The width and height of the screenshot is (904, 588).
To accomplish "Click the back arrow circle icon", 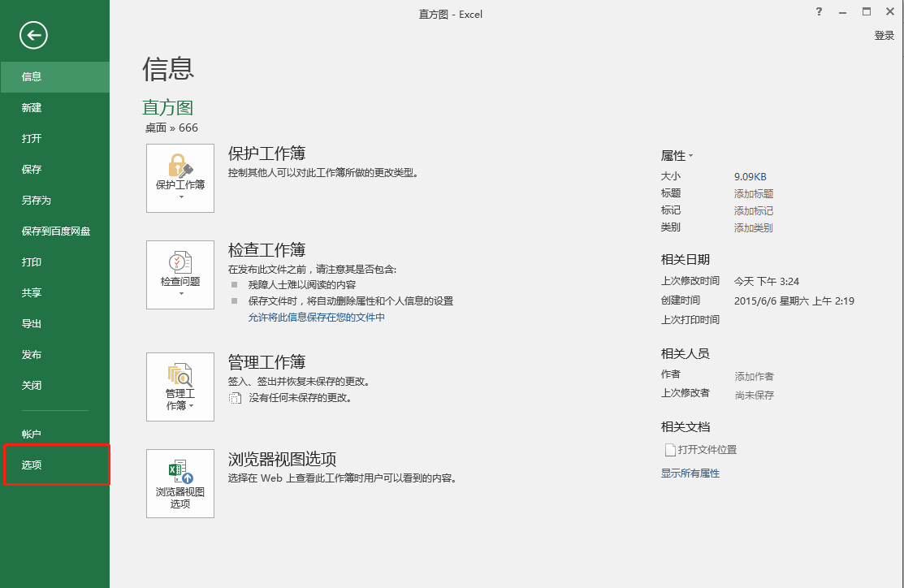I will (33, 35).
